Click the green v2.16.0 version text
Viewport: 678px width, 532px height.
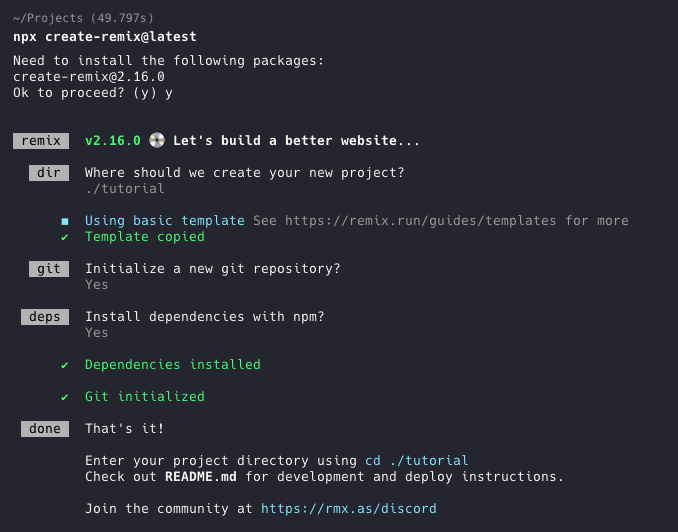[113, 141]
